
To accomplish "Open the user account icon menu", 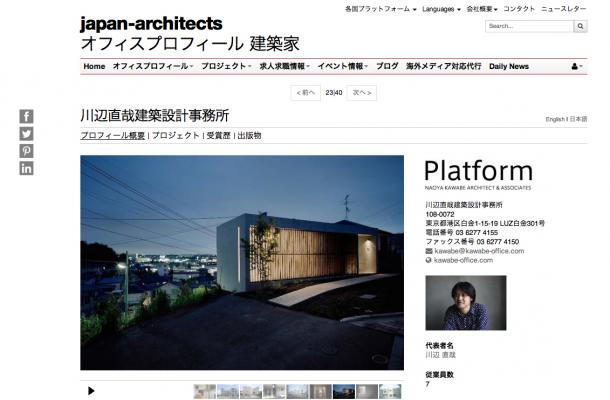I will pos(577,66).
